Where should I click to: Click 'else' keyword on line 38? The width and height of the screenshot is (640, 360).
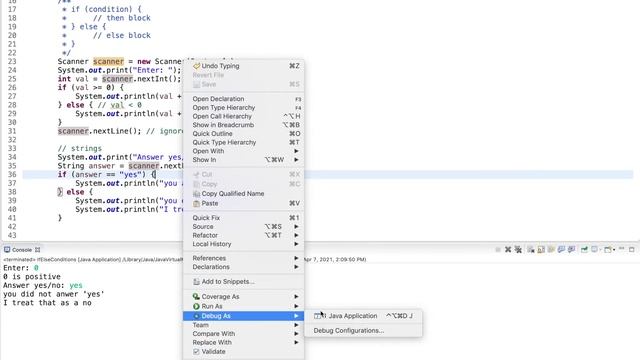point(75,192)
